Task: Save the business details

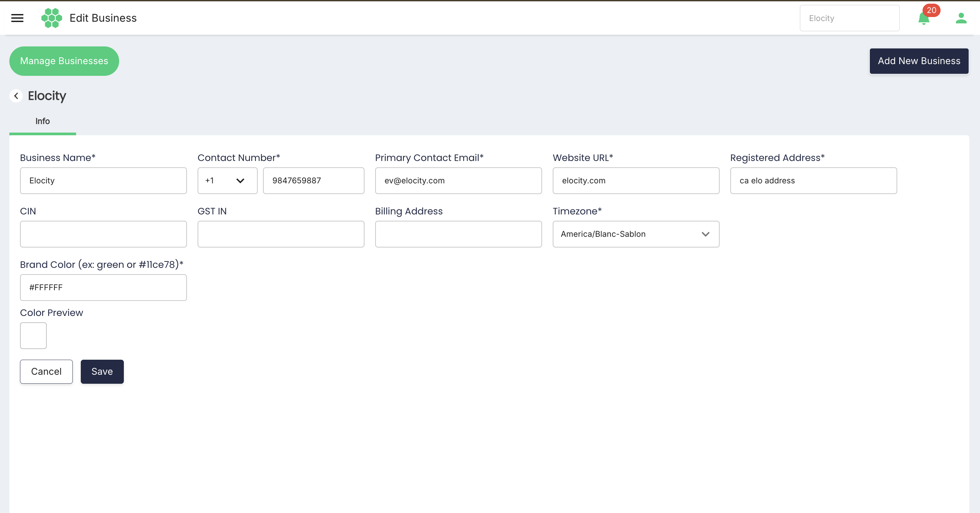Action: [102, 371]
